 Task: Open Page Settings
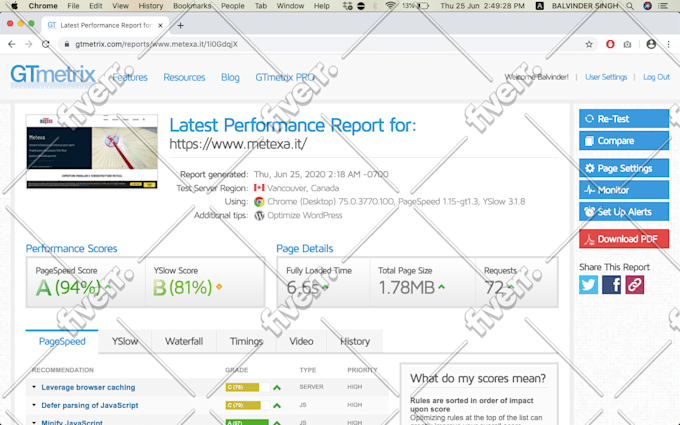[x=624, y=168]
